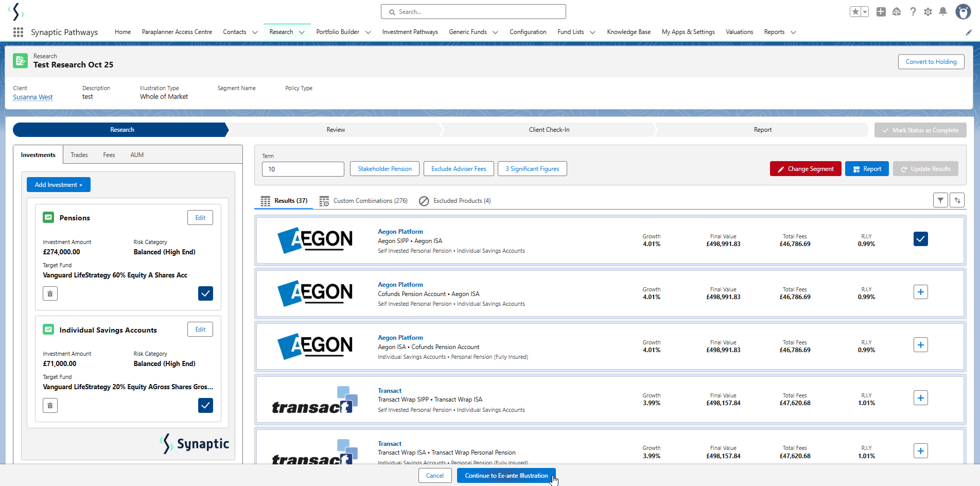Click Convert to Holding button
This screenshot has width=980, height=486.
coord(931,62)
